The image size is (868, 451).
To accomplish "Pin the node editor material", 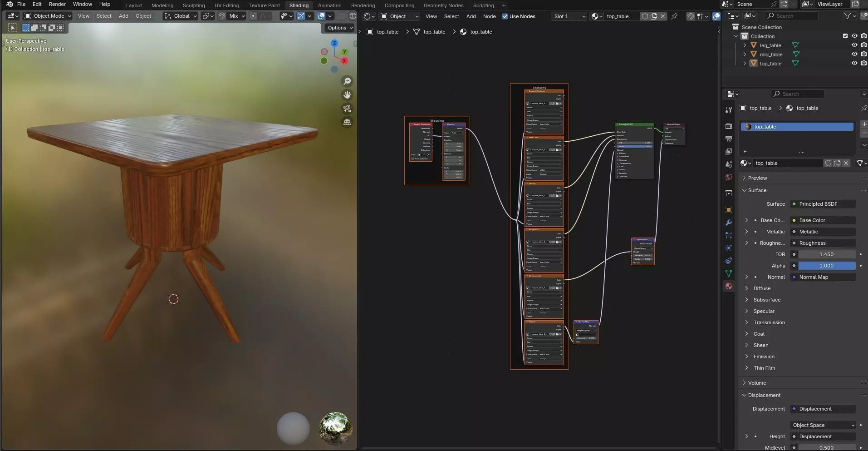I will [674, 16].
